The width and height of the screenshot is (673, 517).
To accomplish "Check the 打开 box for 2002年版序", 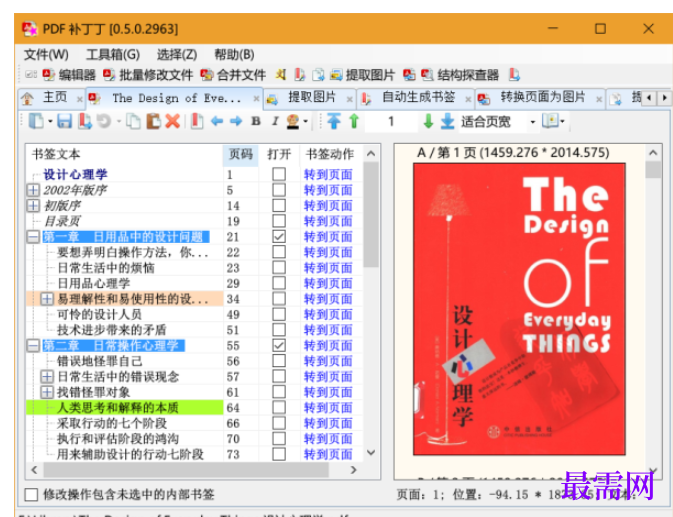I will tap(279, 190).
